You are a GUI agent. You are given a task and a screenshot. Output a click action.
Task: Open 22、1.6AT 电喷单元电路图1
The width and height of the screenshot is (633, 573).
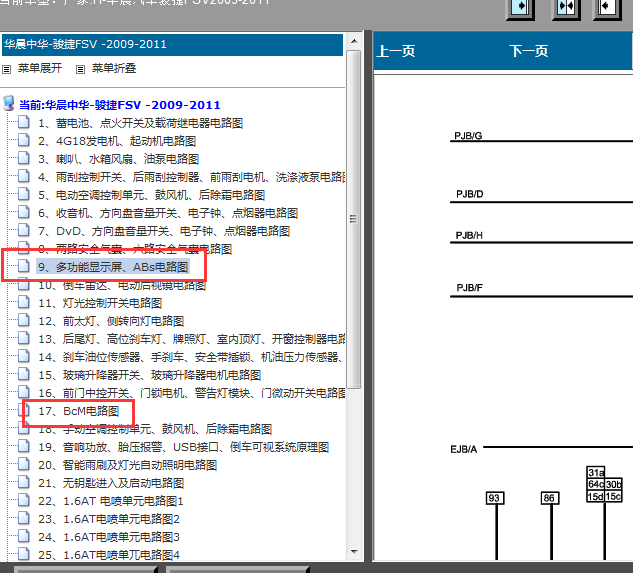point(111,501)
